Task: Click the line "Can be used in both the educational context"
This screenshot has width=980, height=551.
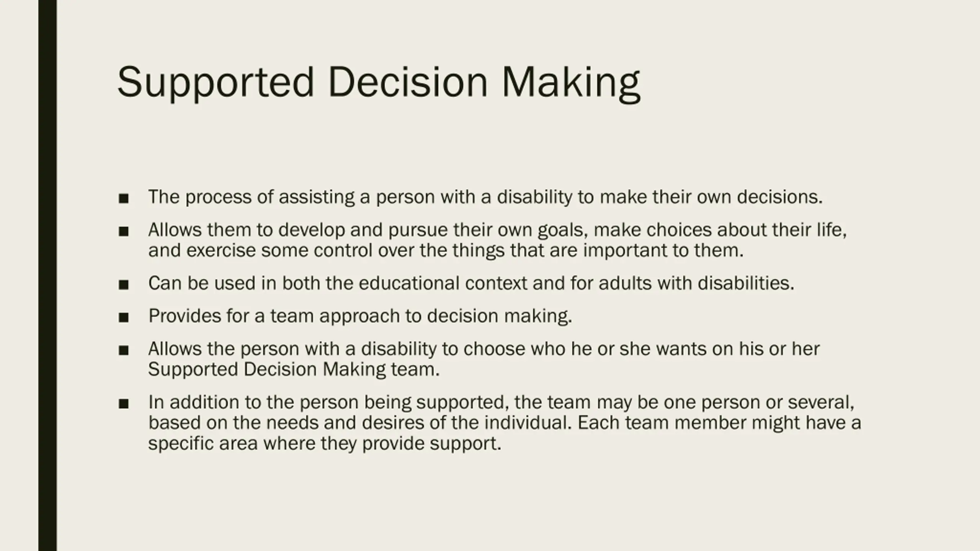Action: click(471, 284)
